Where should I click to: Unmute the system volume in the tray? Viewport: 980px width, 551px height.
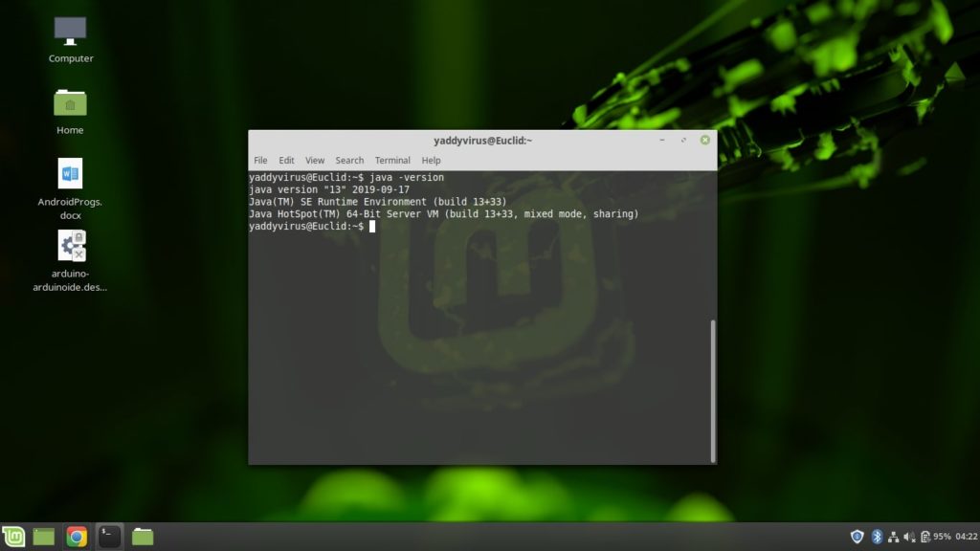[909, 536]
